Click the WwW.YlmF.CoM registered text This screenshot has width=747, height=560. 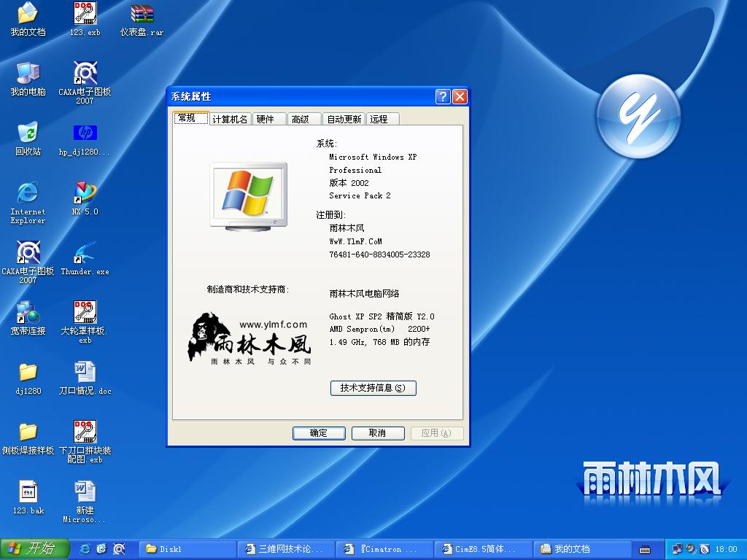pos(355,241)
